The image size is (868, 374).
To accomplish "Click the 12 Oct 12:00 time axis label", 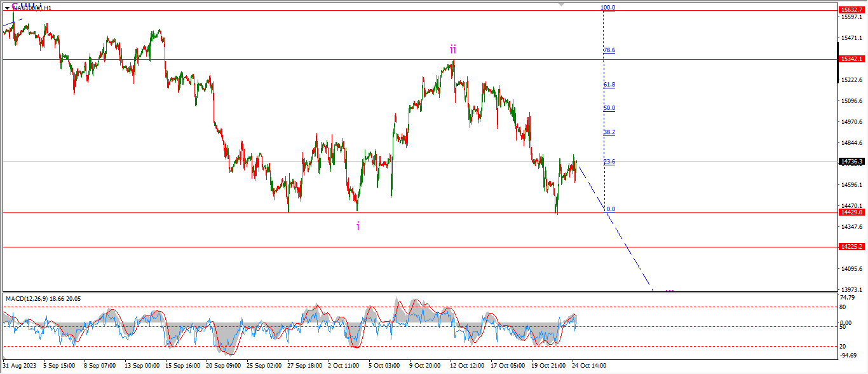I will 467,366.
